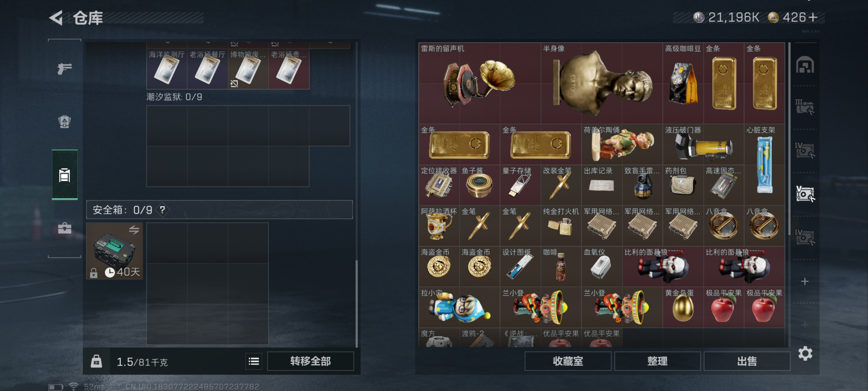Screen dimensions: 868x391
Task: Go back using the arrow beside 仓库
Action: pyautogui.click(x=56, y=18)
